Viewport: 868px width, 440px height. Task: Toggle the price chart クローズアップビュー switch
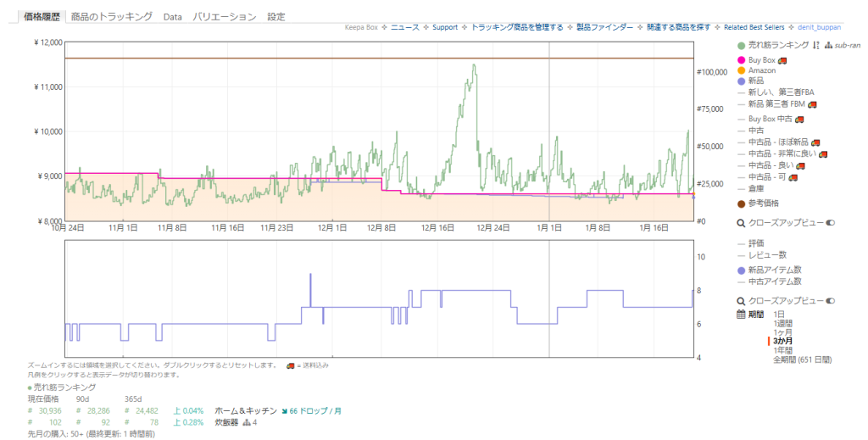click(831, 223)
